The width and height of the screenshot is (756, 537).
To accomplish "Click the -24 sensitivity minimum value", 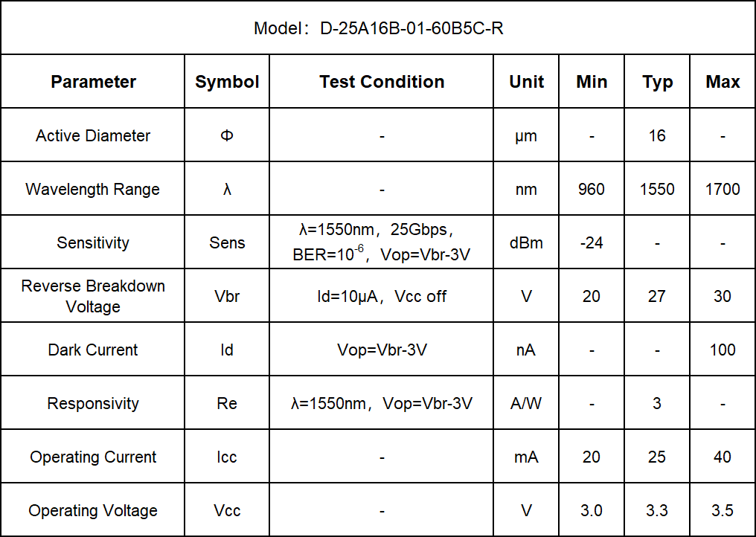I will click(x=592, y=242).
